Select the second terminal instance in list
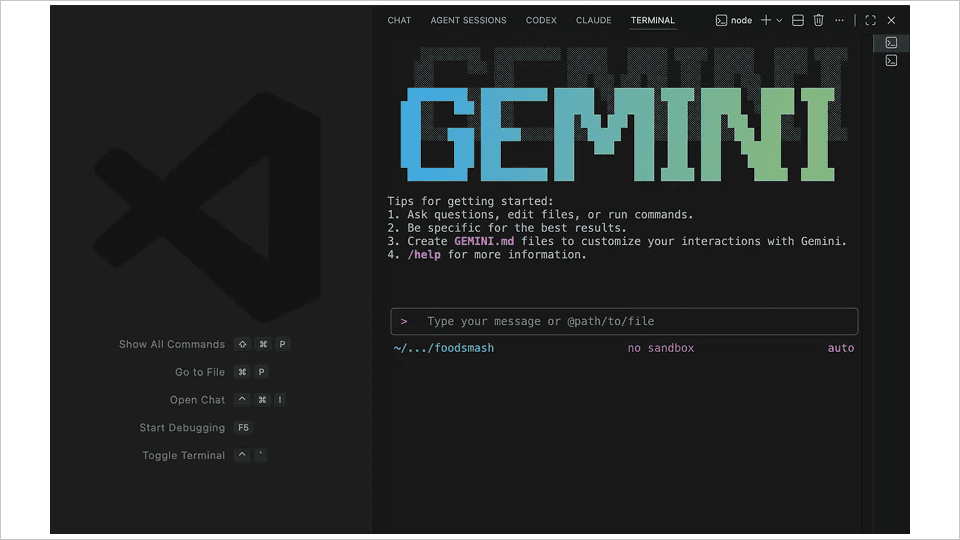Image resolution: width=960 pixels, height=540 pixels. click(891, 61)
